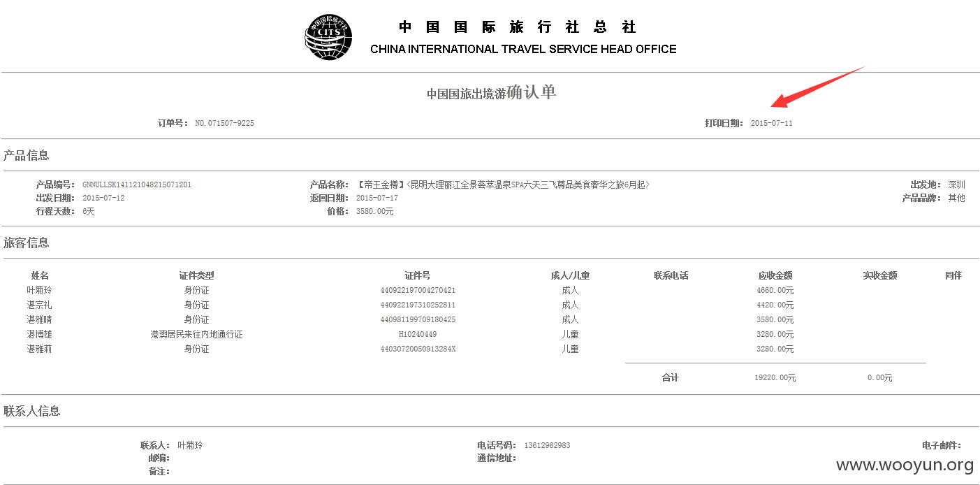
Task: Click the 证件类型 column header
Action: 196,275
